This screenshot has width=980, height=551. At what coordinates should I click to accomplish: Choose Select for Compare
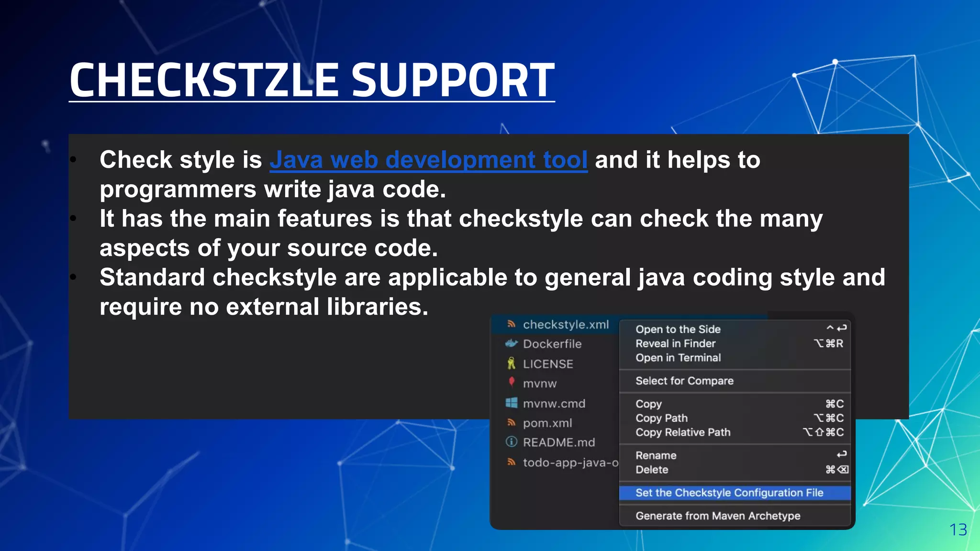[735, 381]
